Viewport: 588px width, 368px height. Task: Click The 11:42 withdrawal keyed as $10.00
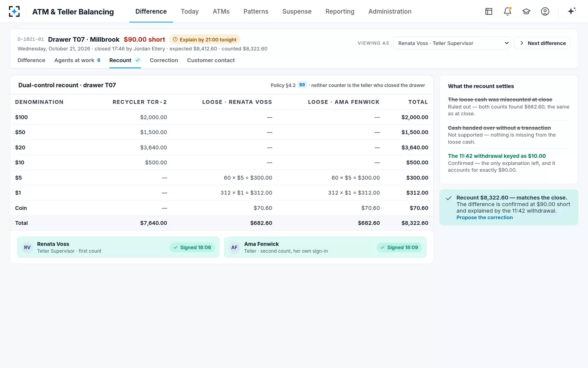(497, 156)
